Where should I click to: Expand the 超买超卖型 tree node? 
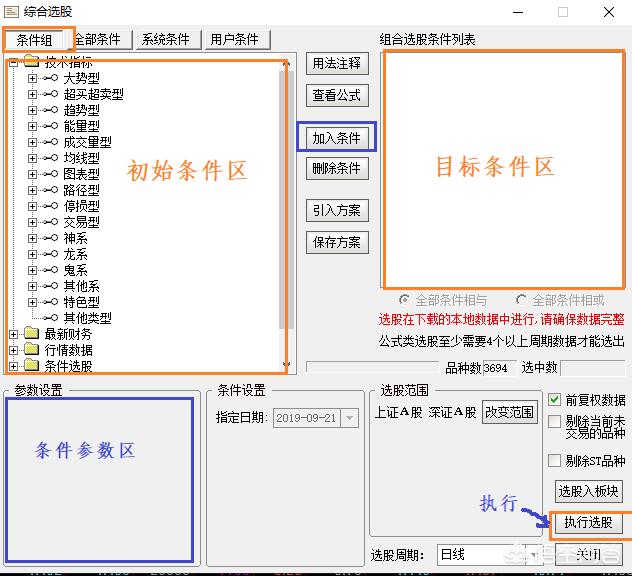[x=33, y=94]
